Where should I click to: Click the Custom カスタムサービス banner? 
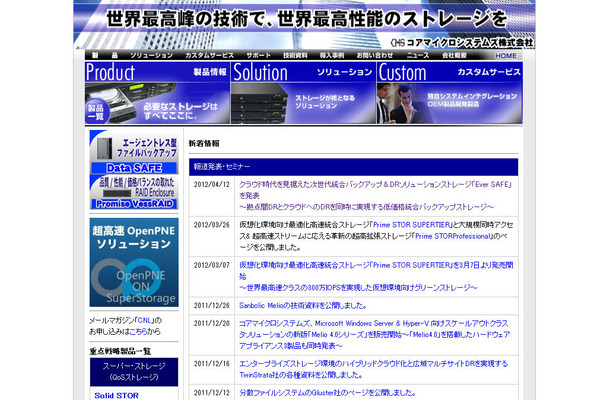[x=450, y=93]
